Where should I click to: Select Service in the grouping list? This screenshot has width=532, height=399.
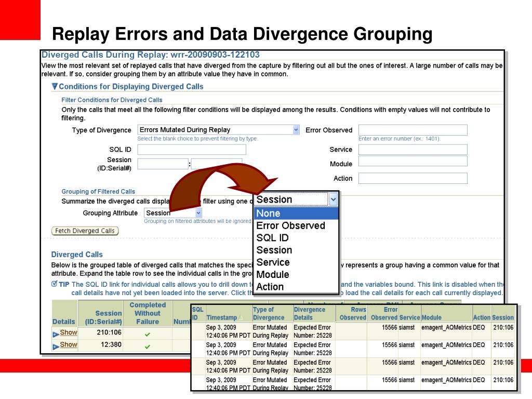(296, 262)
